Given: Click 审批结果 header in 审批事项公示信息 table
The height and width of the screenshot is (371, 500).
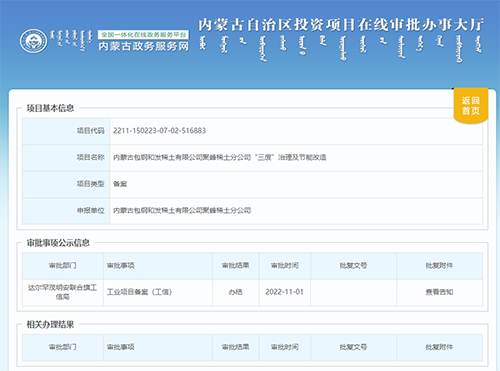Looking at the screenshot, I should coord(236,266).
